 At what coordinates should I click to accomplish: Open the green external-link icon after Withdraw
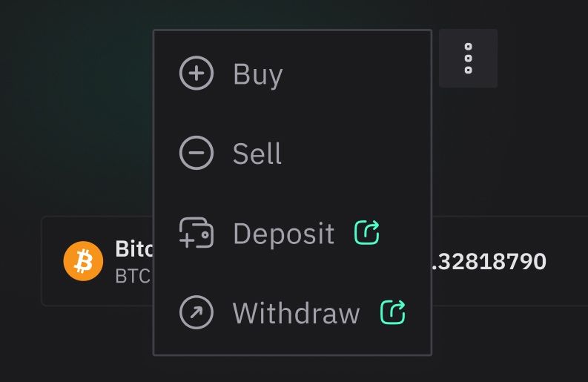(x=393, y=312)
